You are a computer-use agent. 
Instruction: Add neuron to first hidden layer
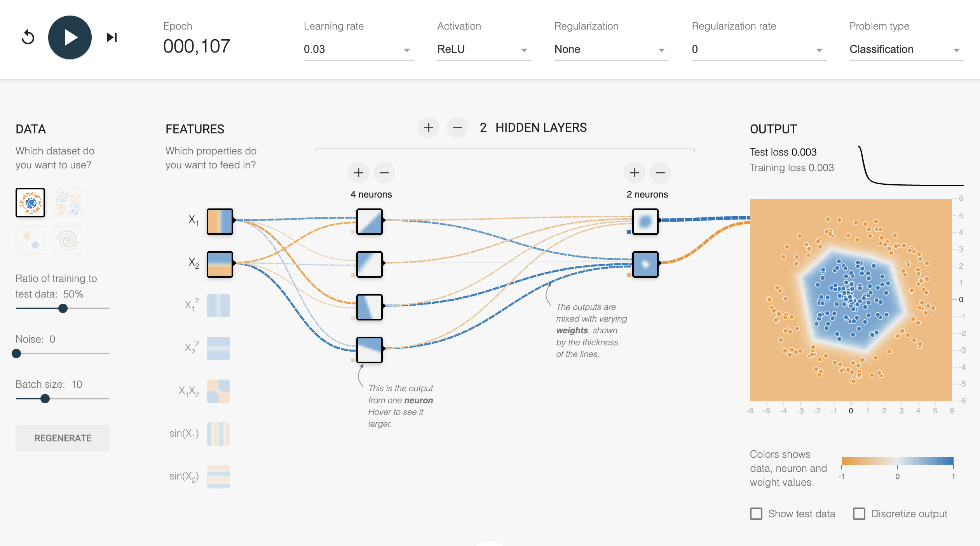[358, 173]
